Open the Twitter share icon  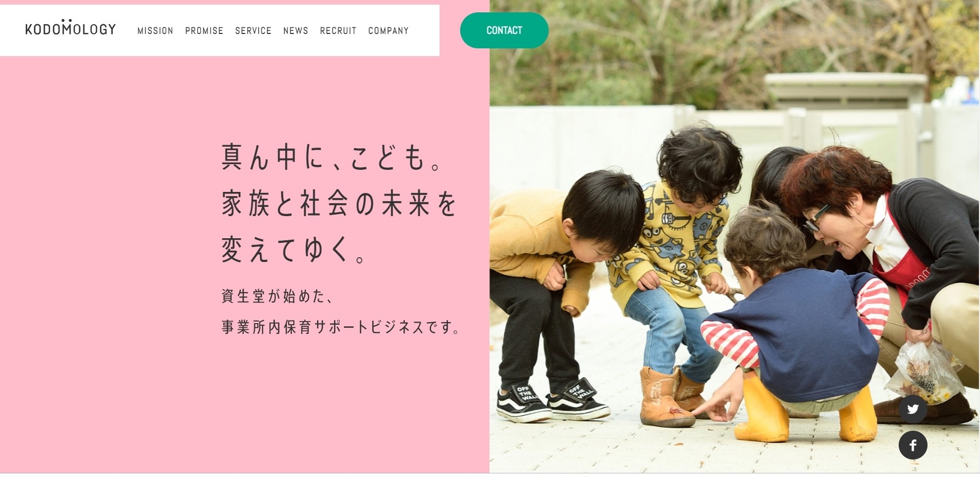click(x=913, y=409)
